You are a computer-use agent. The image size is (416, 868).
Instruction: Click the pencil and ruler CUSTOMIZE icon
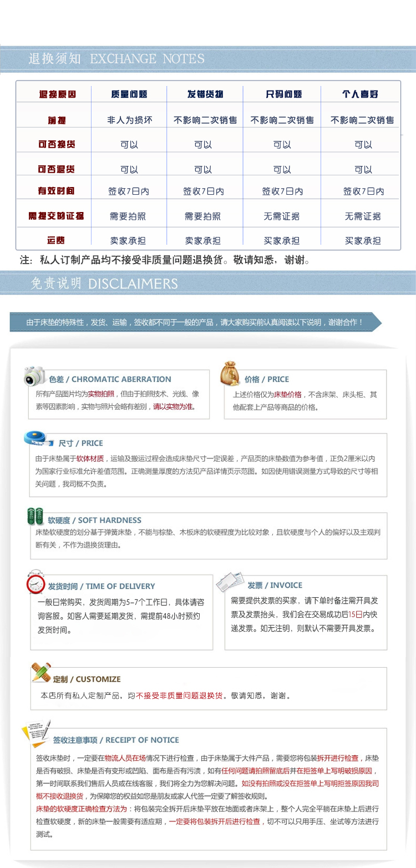pyautogui.click(x=41, y=673)
